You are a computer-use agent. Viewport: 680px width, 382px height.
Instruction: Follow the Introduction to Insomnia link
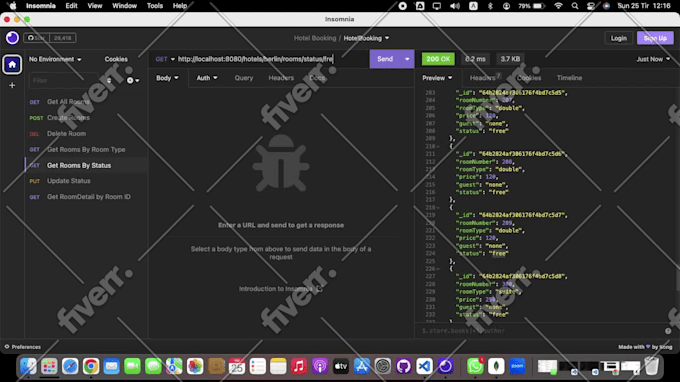[x=280, y=289]
